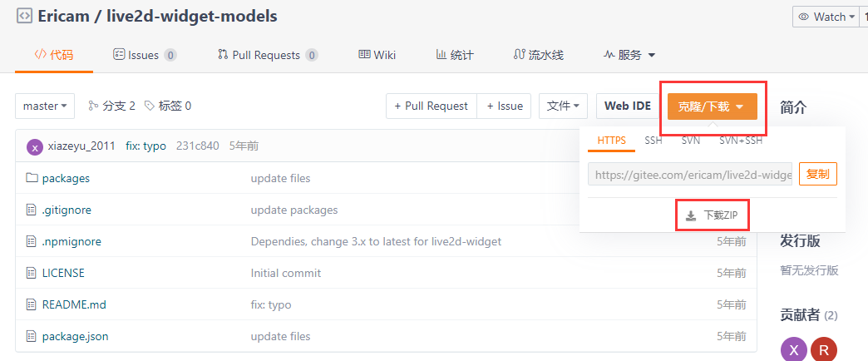Open the packages folder
Viewport: 868px width, 361px height.
[66, 178]
